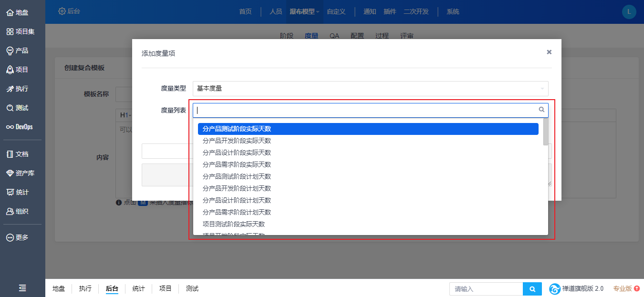Open 统计 in the left sidebar

17,192
